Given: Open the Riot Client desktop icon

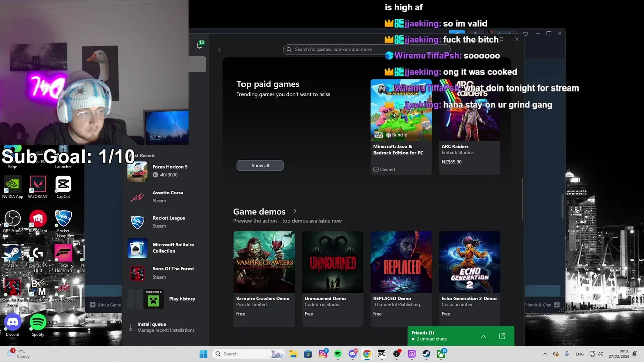Looking at the screenshot, I should point(38,222).
